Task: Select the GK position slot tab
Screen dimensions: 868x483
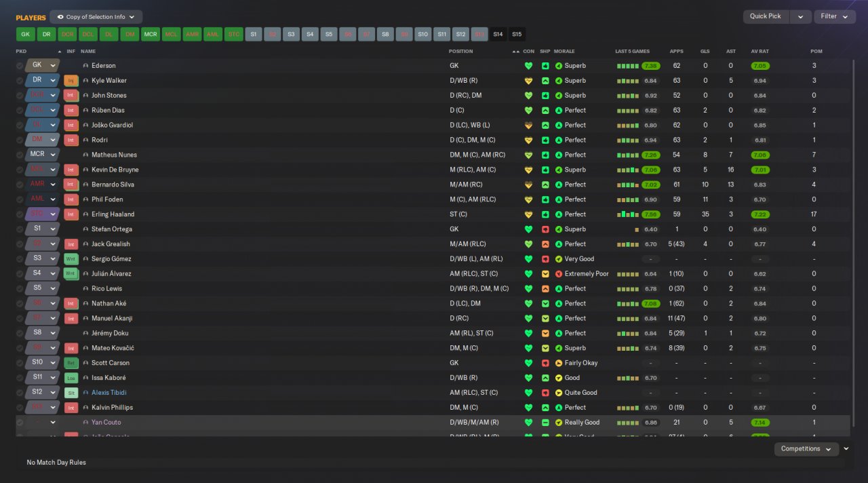Action: (x=26, y=34)
